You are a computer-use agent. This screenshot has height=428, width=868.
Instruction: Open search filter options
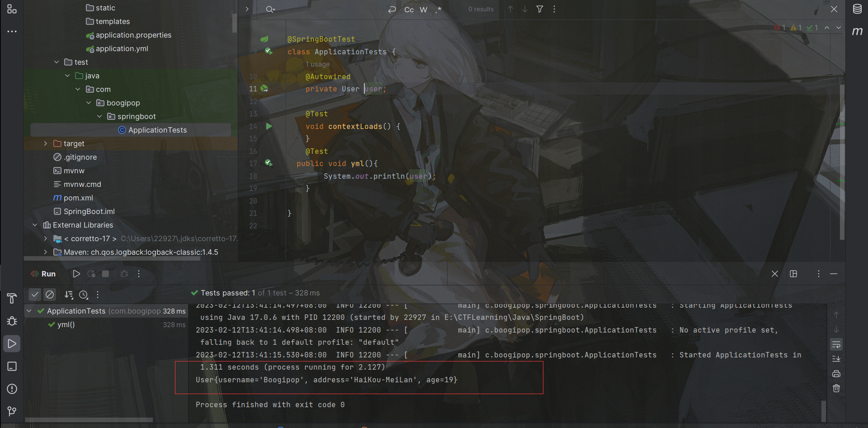(540, 9)
